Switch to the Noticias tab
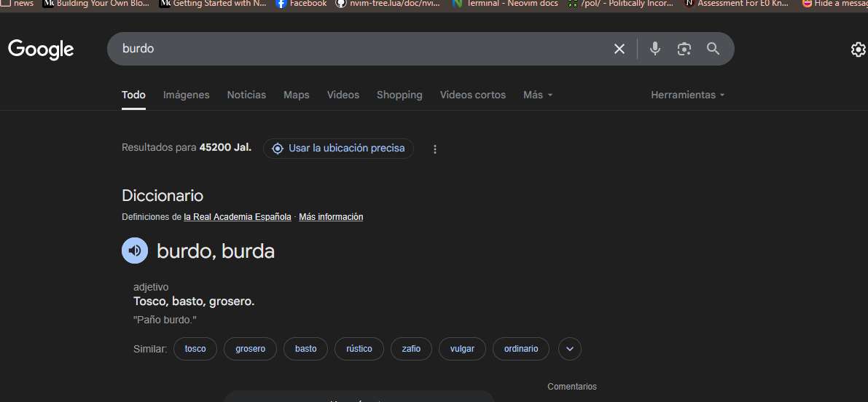868x402 pixels. (x=246, y=95)
